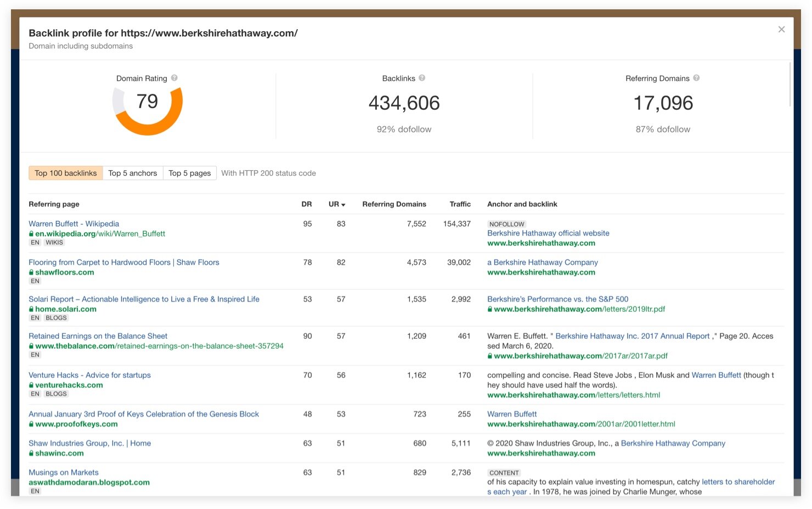Open Solari Report referring page link
Image resolution: width=812 pixels, height=509 pixels.
tap(144, 299)
